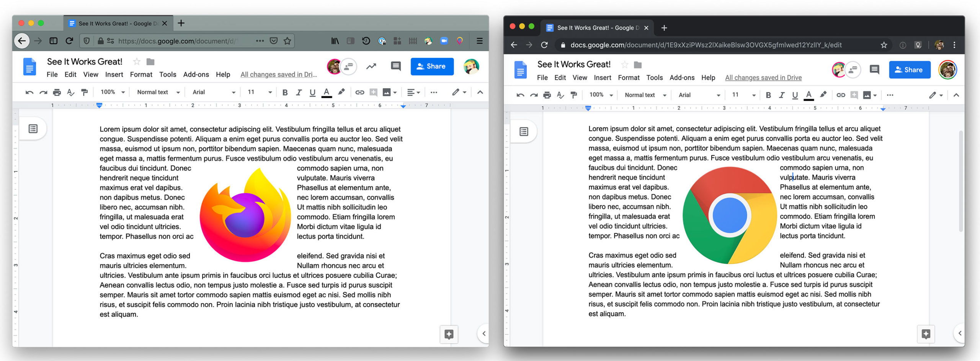Click Share button in Firefox window

432,66
